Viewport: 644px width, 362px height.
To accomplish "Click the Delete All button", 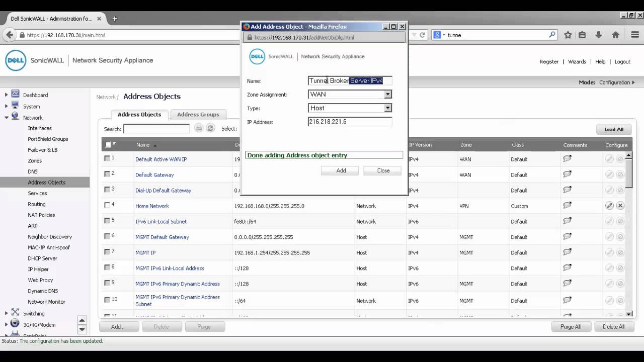I will click(614, 326).
